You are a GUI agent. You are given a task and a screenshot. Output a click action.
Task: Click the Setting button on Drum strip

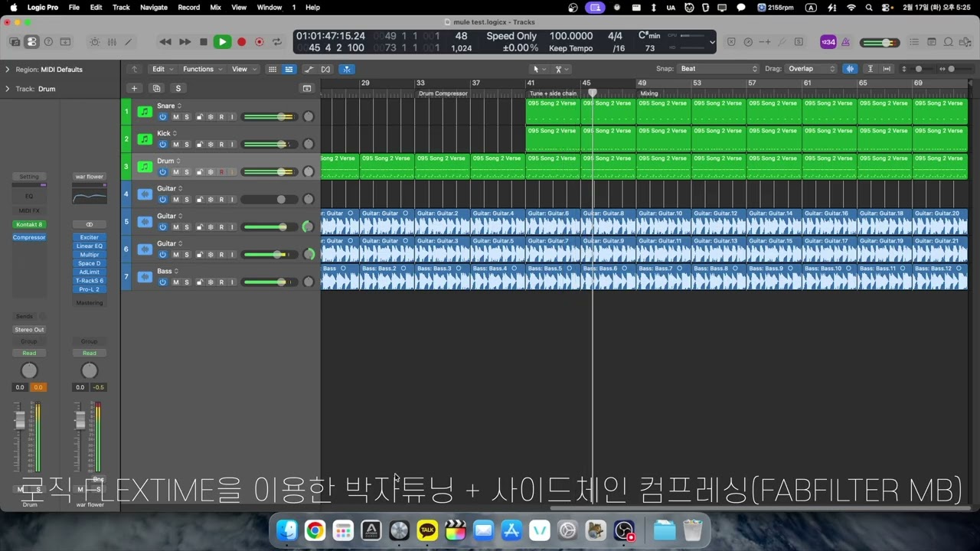click(x=29, y=177)
